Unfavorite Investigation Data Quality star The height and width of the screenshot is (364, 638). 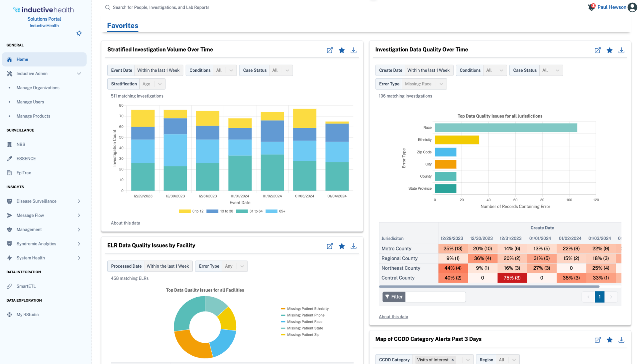point(609,50)
